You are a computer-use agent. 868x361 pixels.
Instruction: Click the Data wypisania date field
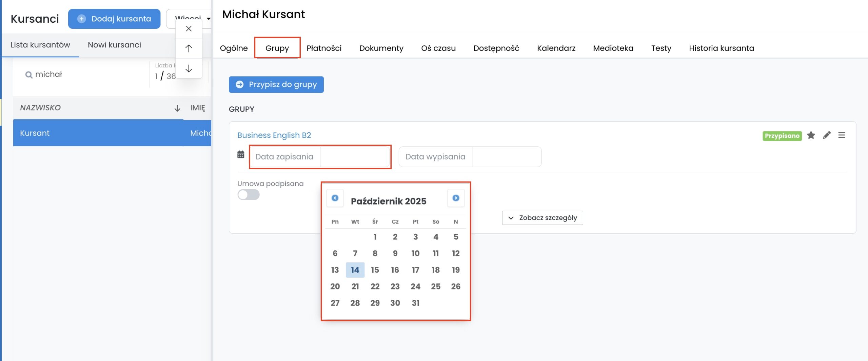(x=506, y=157)
